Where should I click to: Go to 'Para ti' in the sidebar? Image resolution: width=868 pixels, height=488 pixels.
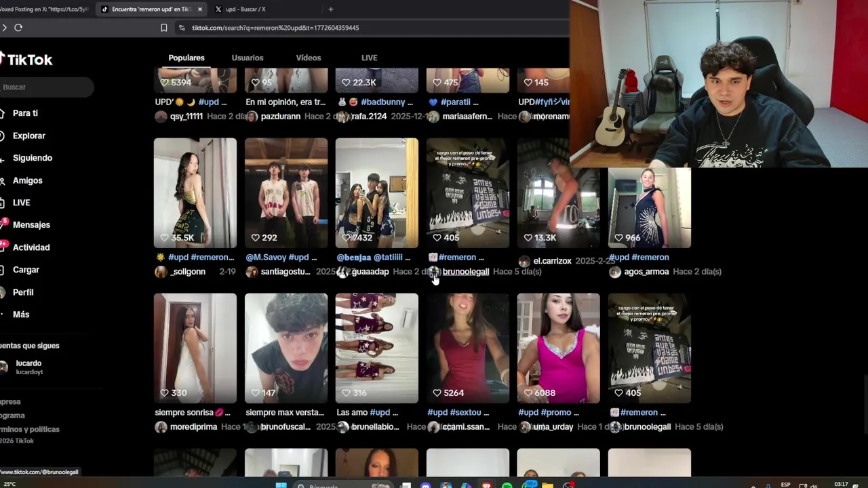[25, 113]
